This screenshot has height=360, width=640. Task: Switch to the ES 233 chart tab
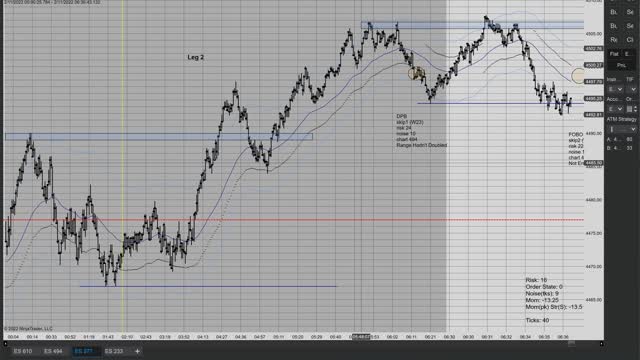point(113,351)
